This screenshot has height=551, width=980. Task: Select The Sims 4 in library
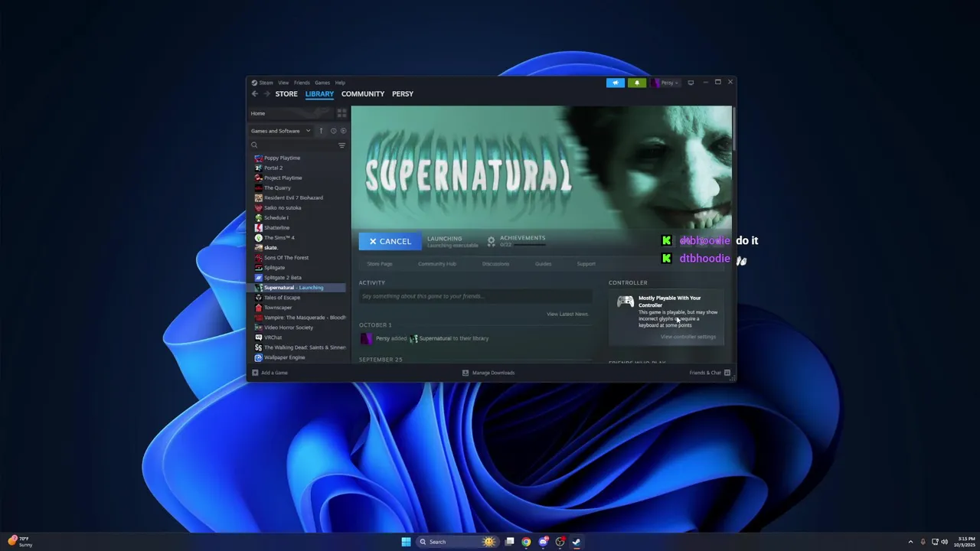click(x=279, y=237)
